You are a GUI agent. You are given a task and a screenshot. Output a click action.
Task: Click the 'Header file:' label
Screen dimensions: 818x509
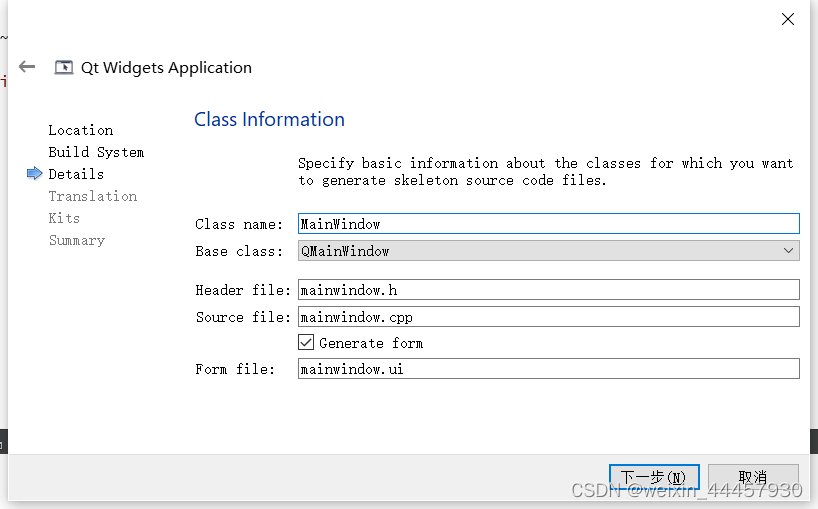click(243, 290)
